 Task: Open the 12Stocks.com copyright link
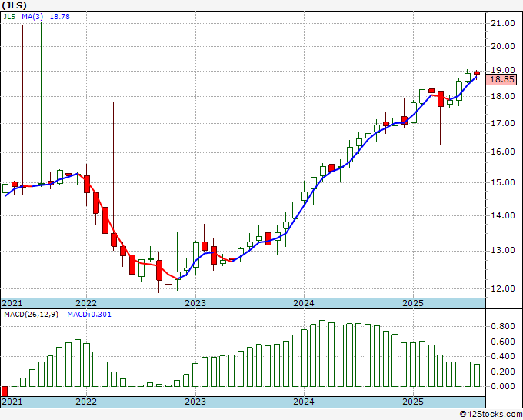(x=491, y=415)
